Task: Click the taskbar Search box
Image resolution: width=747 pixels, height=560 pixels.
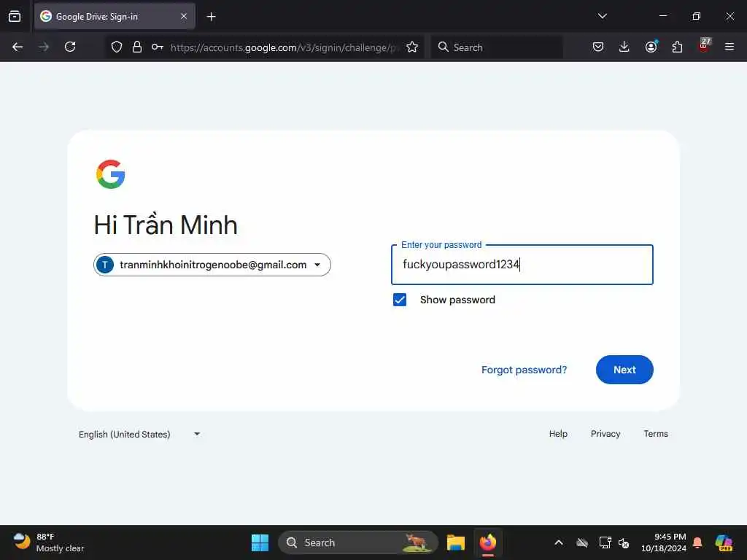Action: (x=357, y=542)
